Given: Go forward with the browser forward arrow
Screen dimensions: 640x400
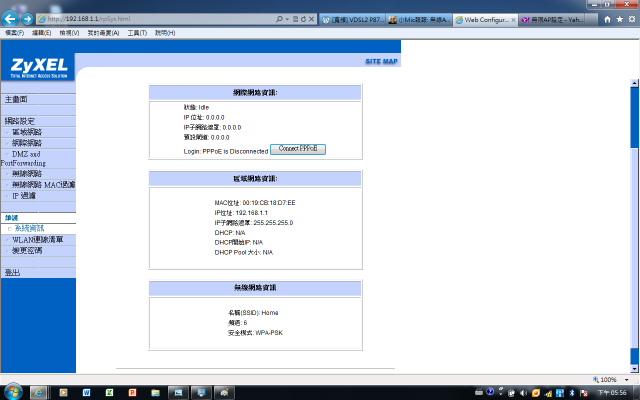Looking at the screenshot, I should click(x=27, y=19).
